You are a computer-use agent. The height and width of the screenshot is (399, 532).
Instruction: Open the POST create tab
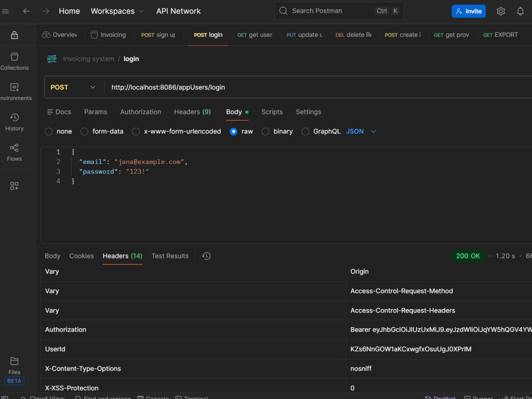pos(402,35)
